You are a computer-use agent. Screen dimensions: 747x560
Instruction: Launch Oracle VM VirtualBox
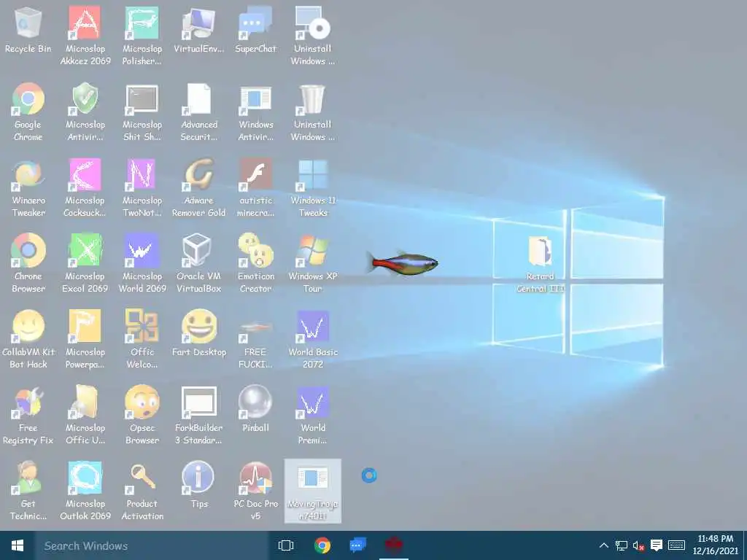[x=198, y=263]
